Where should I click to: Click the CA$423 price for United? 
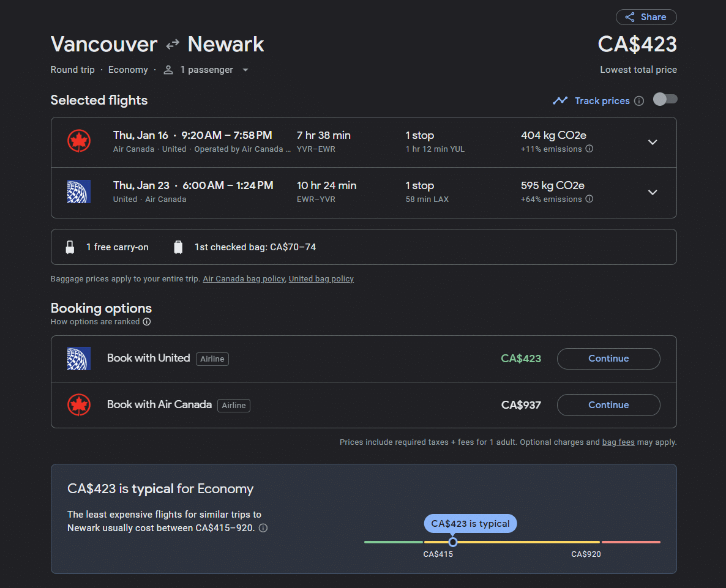tap(521, 359)
